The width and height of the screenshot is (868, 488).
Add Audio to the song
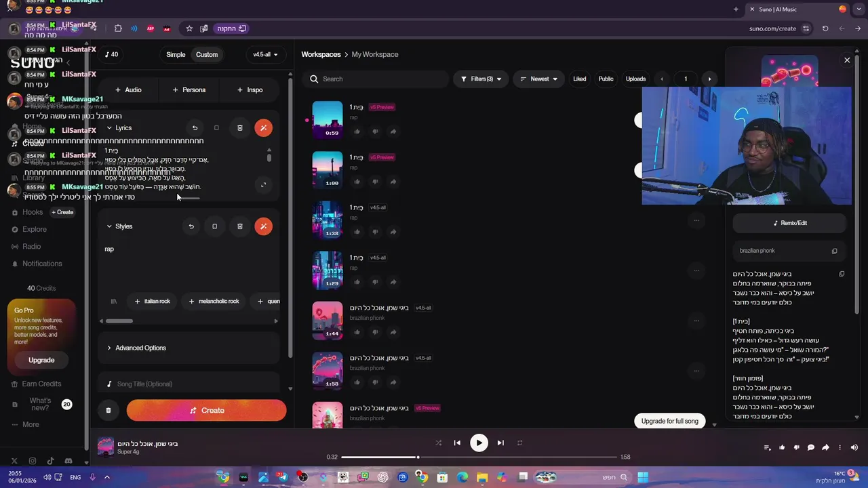pos(128,89)
